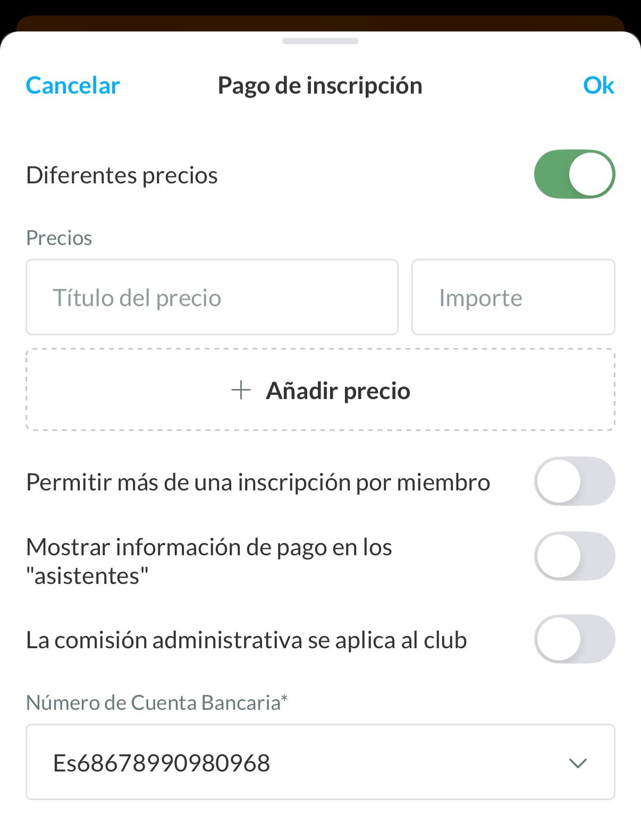Screen dimensions: 641x840
Task: Focus the Título del precio field
Action: point(212,298)
